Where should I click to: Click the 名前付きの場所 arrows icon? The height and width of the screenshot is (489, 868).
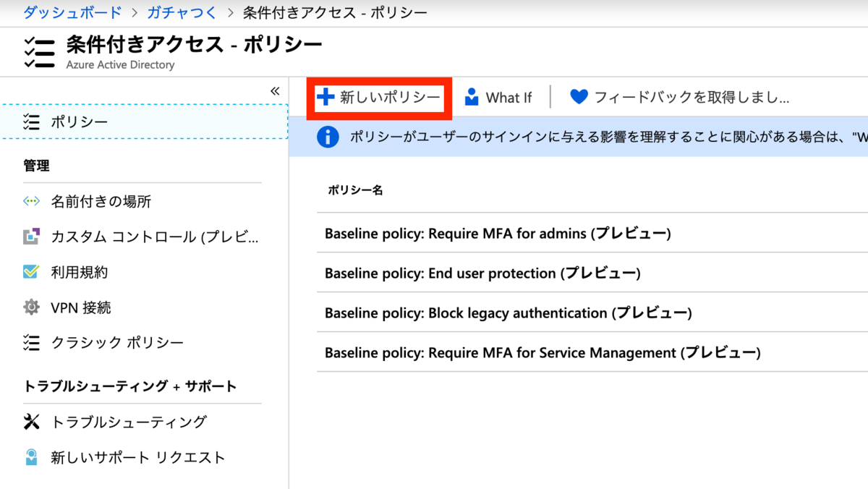pyautogui.click(x=31, y=201)
